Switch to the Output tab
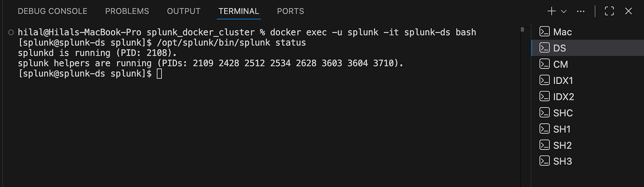The image size is (644, 187). coord(184,11)
